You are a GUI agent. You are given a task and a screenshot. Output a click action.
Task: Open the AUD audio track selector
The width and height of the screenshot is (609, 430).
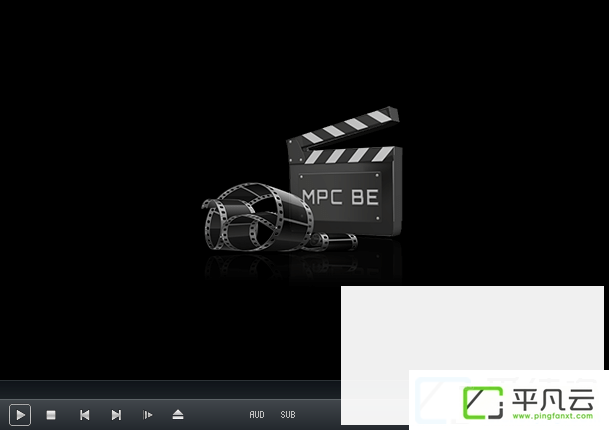coord(257,415)
